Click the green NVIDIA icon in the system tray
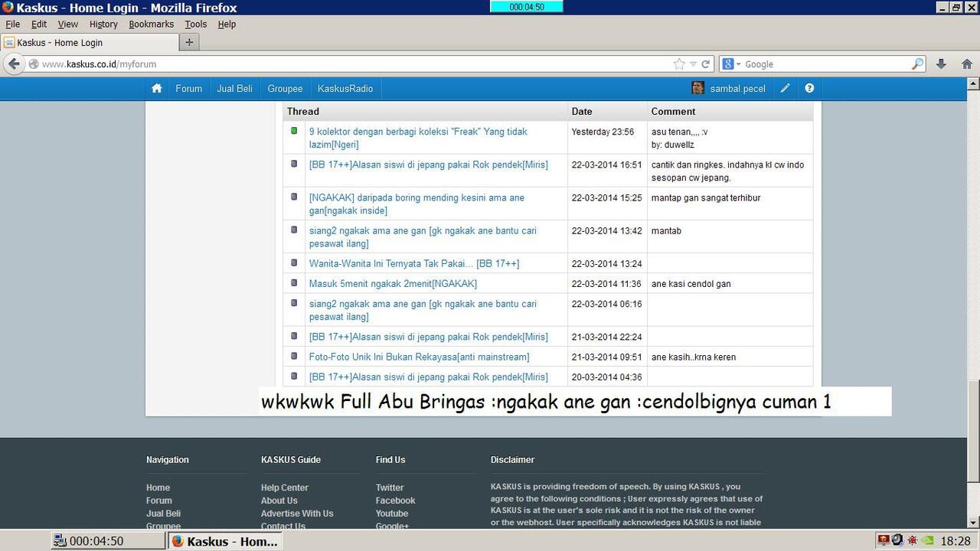 click(928, 540)
